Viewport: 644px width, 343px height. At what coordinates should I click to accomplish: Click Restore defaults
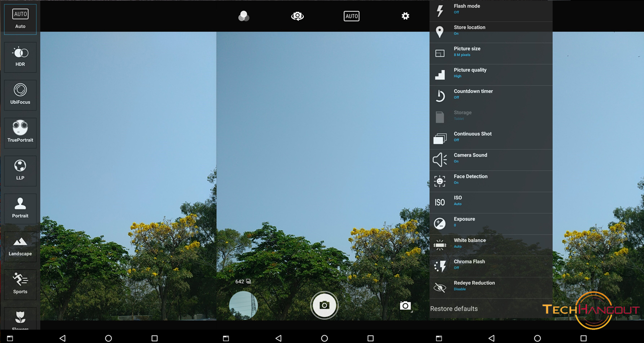454,309
